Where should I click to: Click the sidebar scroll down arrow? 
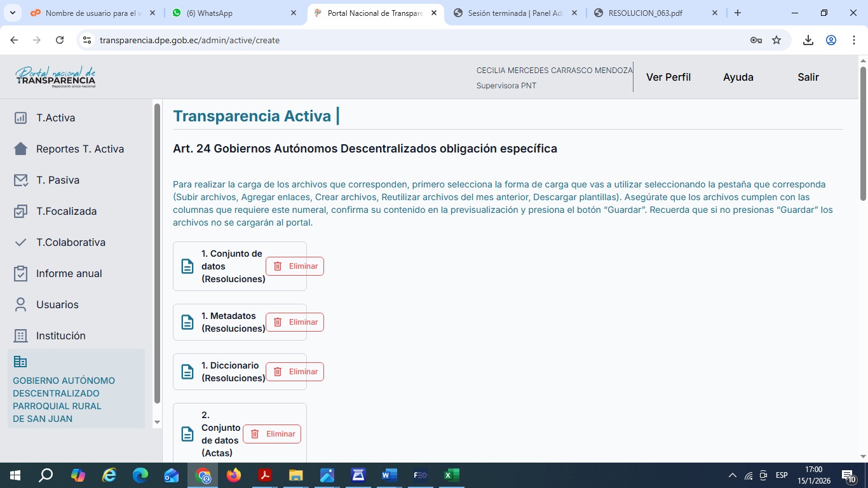158,422
